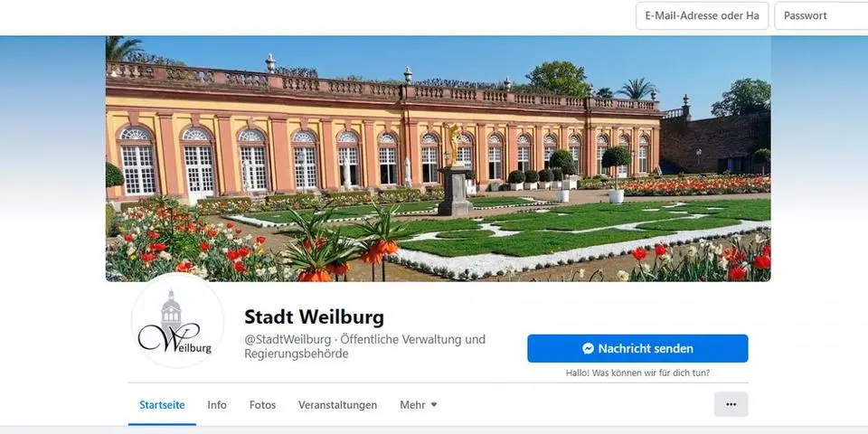Click the Messenger icon in the message button
The image size is (868, 434).
point(588,349)
